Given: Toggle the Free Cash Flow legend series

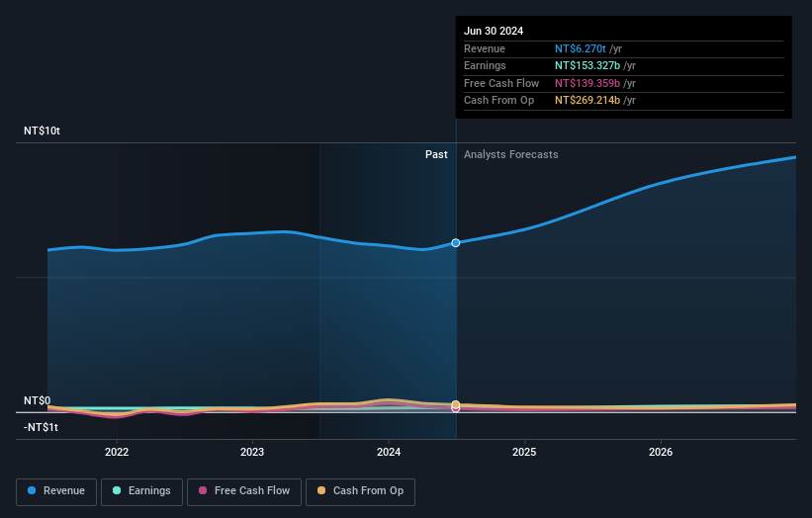Looking at the screenshot, I should tap(244, 491).
